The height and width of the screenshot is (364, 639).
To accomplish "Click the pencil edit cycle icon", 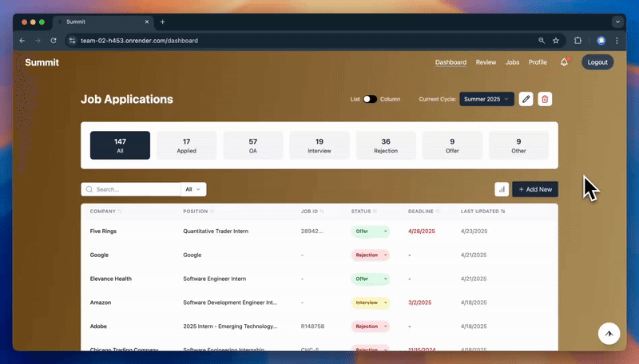I will pyautogui.click(x=526, y=99).
